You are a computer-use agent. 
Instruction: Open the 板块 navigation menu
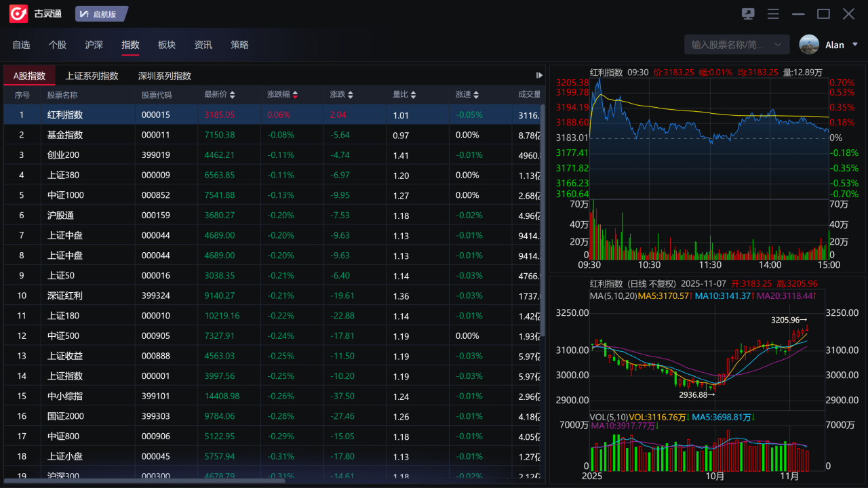point(167,45)
